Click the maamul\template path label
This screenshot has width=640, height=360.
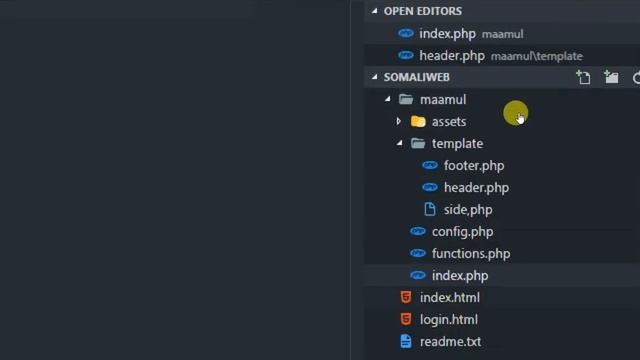pos(537,56)
